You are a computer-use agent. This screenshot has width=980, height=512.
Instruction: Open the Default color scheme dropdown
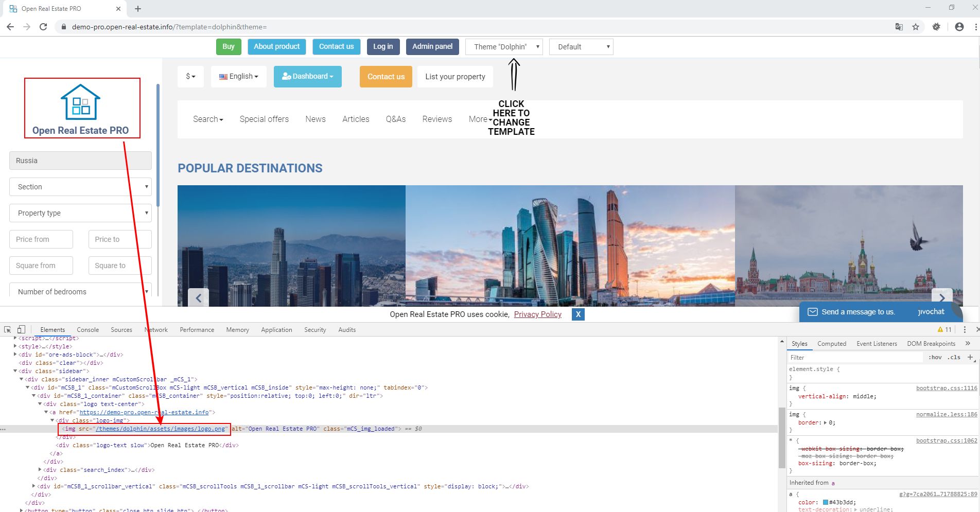click(x=581, y=47)
